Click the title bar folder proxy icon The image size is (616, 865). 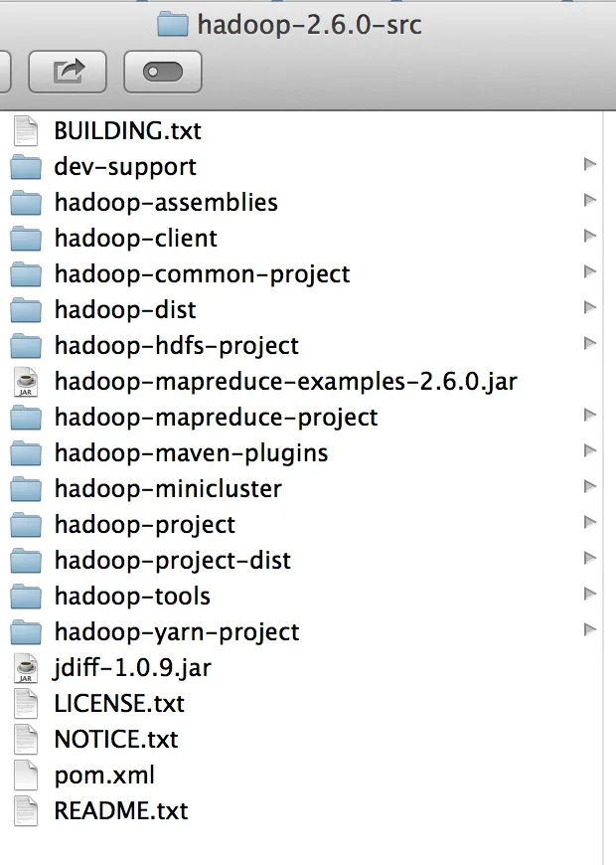(x=173, y=24)
